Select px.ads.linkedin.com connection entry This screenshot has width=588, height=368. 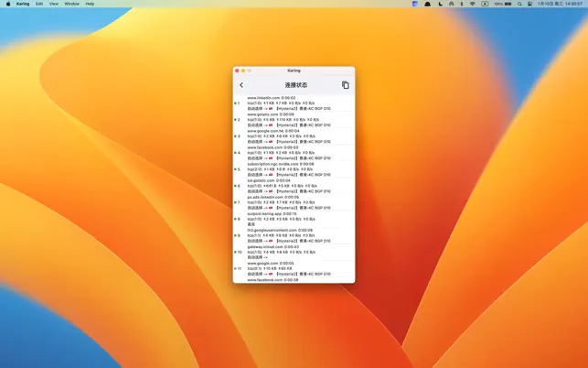(x=294, y=202)
